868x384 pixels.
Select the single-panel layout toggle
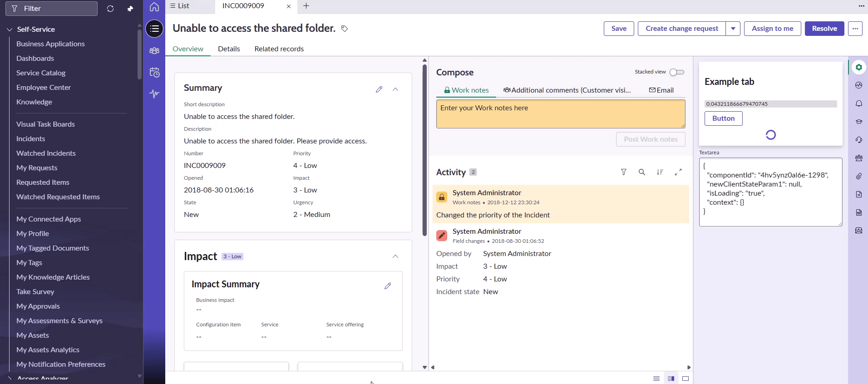[686, 379]
